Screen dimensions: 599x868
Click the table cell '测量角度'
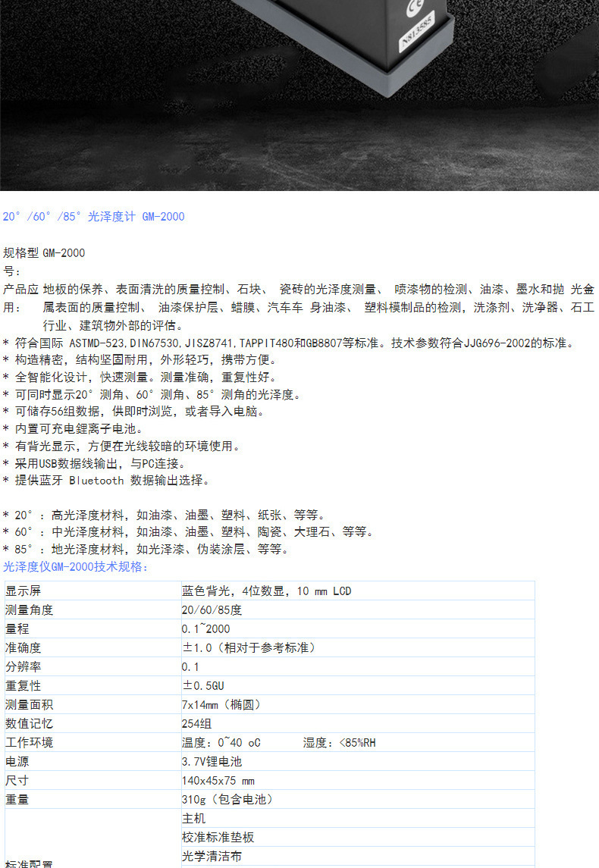[93, 610]
